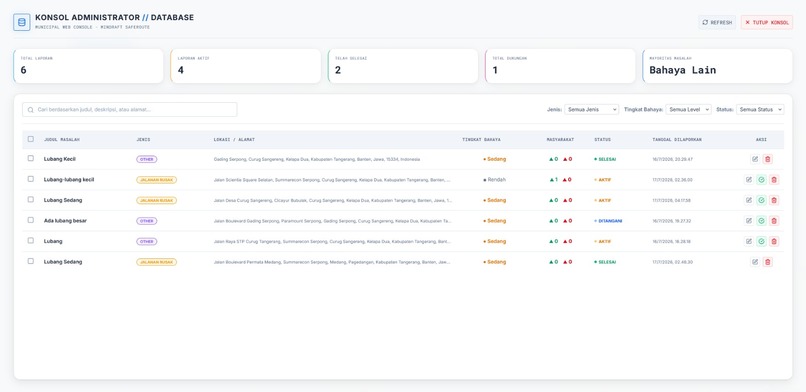Click the Total Dukungan stat card
This screenshot has width=806, height=392.
pyautogui.click(x=560, y=66)
